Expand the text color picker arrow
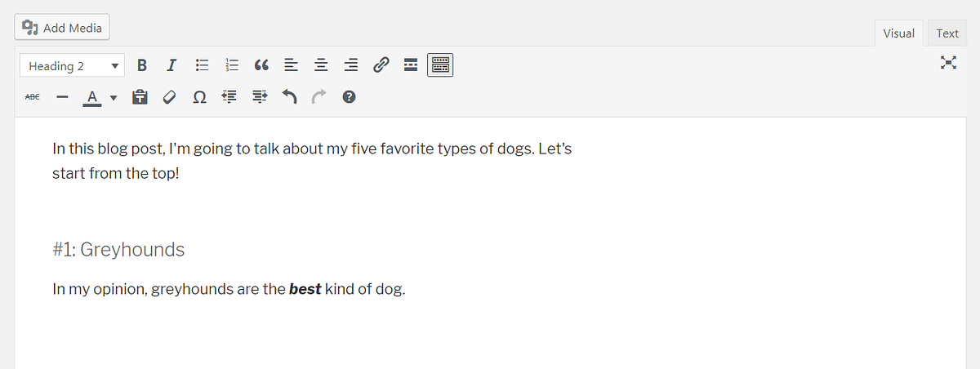 (x=114, y=98)
